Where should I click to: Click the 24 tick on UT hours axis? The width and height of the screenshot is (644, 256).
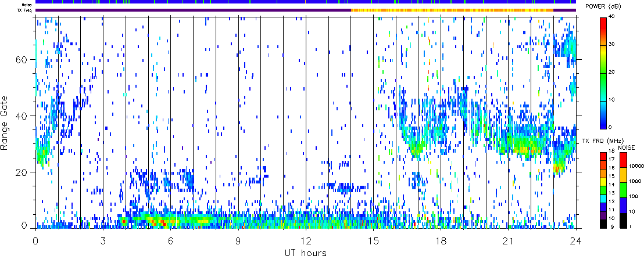[576, 240]
